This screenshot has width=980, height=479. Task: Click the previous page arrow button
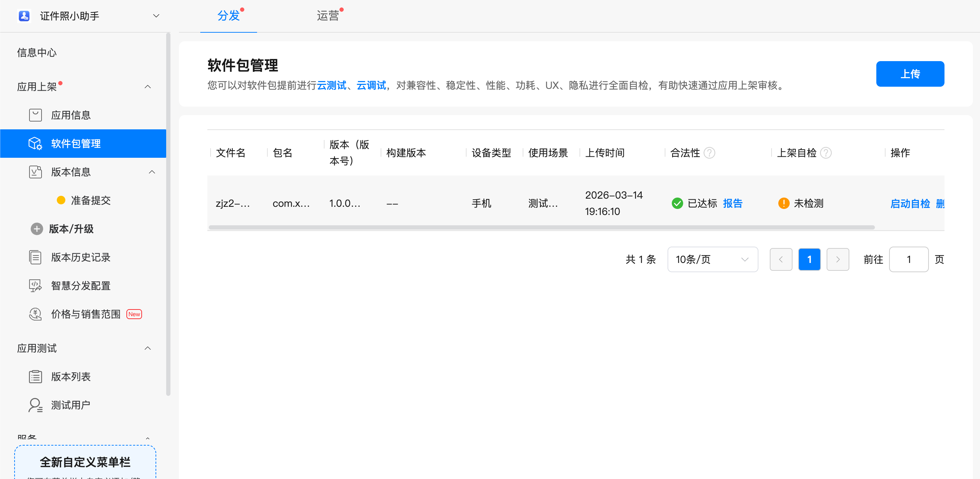(781, 259)
